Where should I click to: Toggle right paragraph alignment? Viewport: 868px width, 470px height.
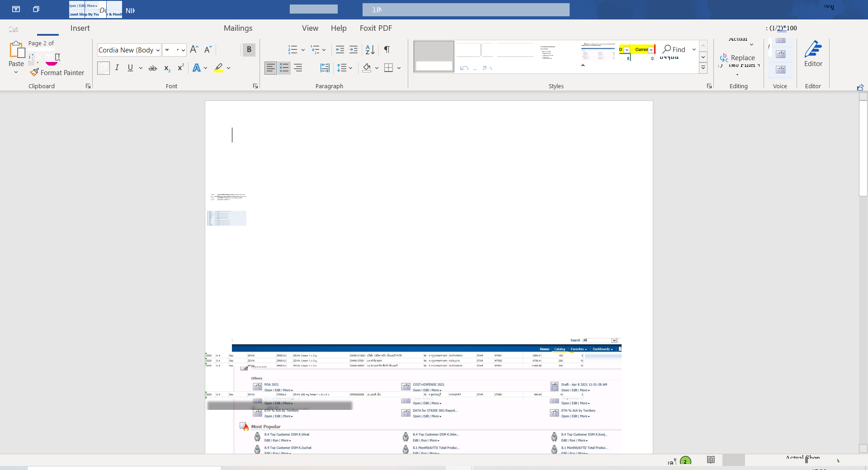(x=298, y=68)
